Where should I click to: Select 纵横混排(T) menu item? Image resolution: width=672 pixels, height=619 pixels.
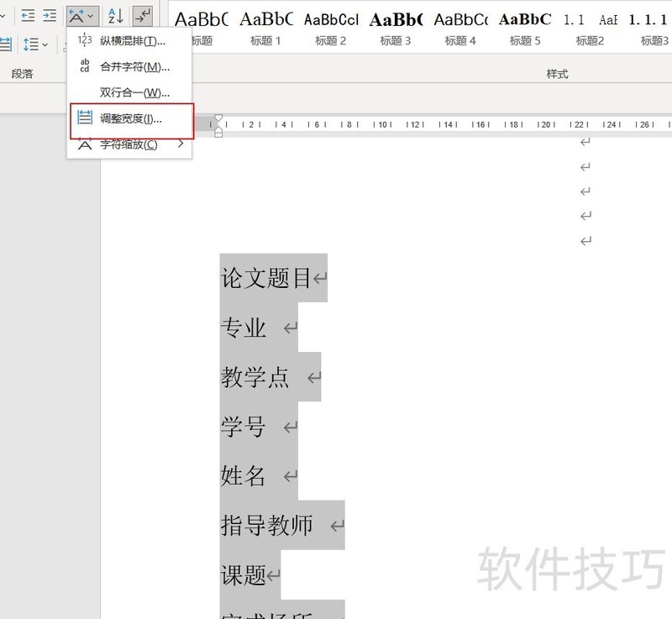(x=129, y=41)
